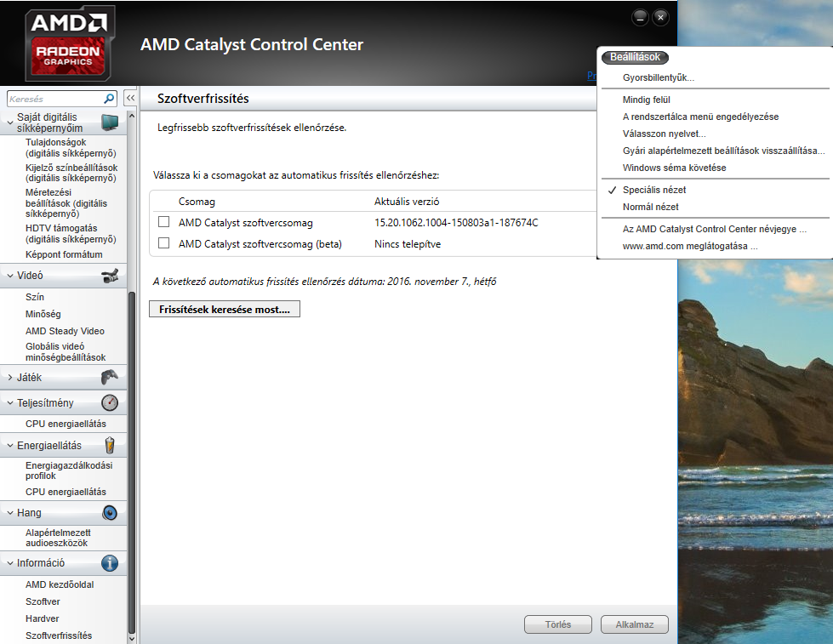The width and height of the screenshot is (833, 644).
Task: Minimize the Catalyst Control Center window
Action: click(x=640, y=18)
